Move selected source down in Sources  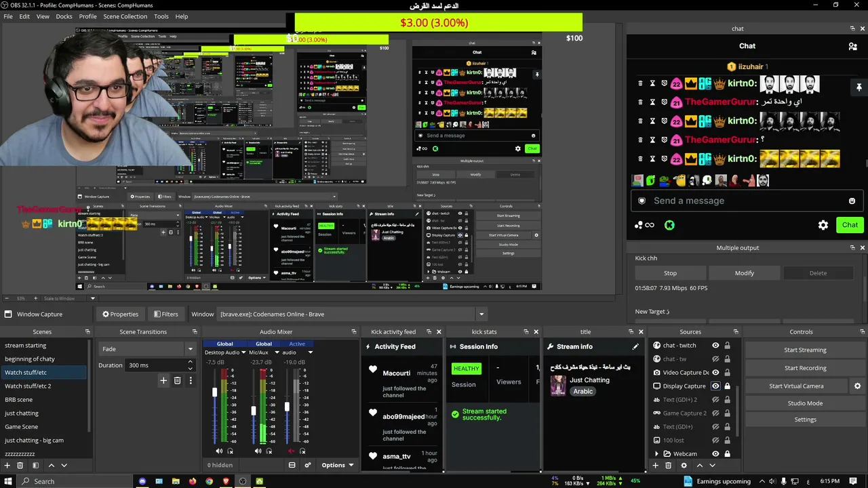tap(712, 466)
